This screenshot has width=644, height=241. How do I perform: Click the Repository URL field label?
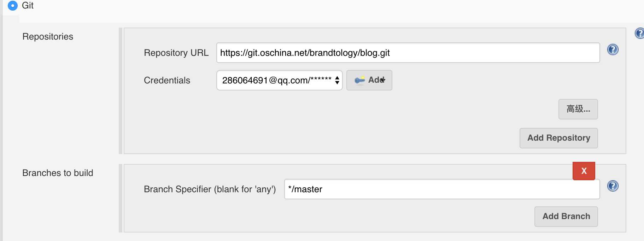click(176, 53)
